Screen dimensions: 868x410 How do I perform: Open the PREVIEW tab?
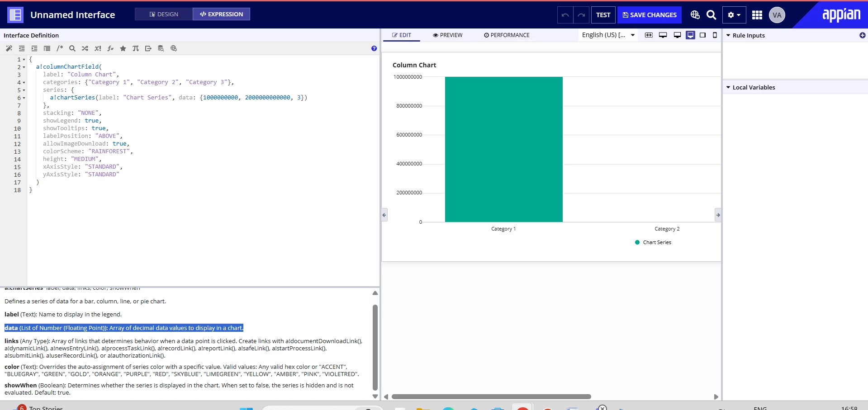448,35
